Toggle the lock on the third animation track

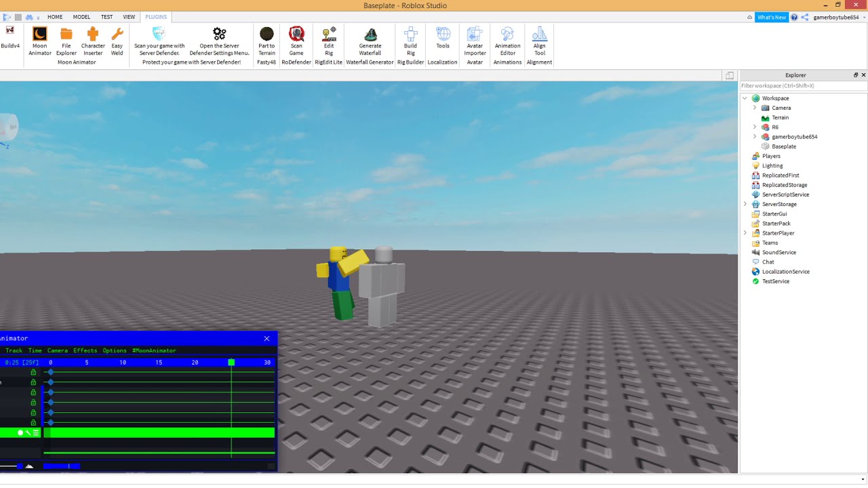point(33,392)
